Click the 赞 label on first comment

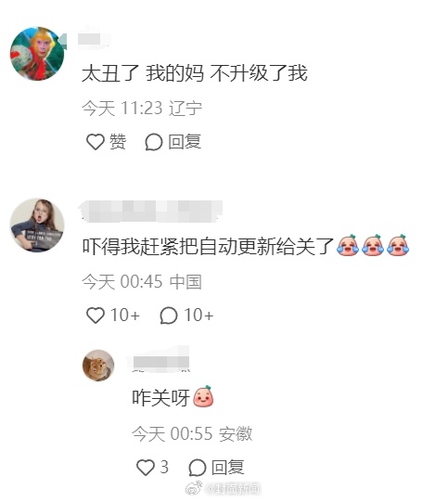pyautogui.click(x=118, y=142)
